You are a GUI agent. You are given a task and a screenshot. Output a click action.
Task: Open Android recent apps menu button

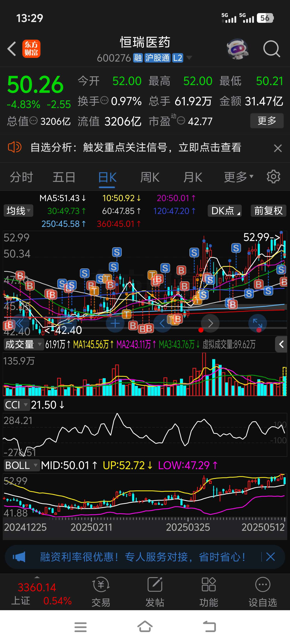[x=81, y=627]
